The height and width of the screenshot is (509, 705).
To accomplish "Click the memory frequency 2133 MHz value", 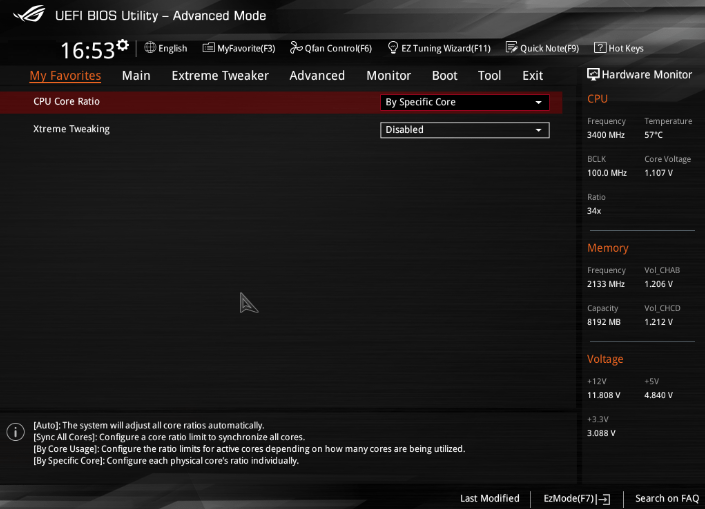I will (606, 284).
